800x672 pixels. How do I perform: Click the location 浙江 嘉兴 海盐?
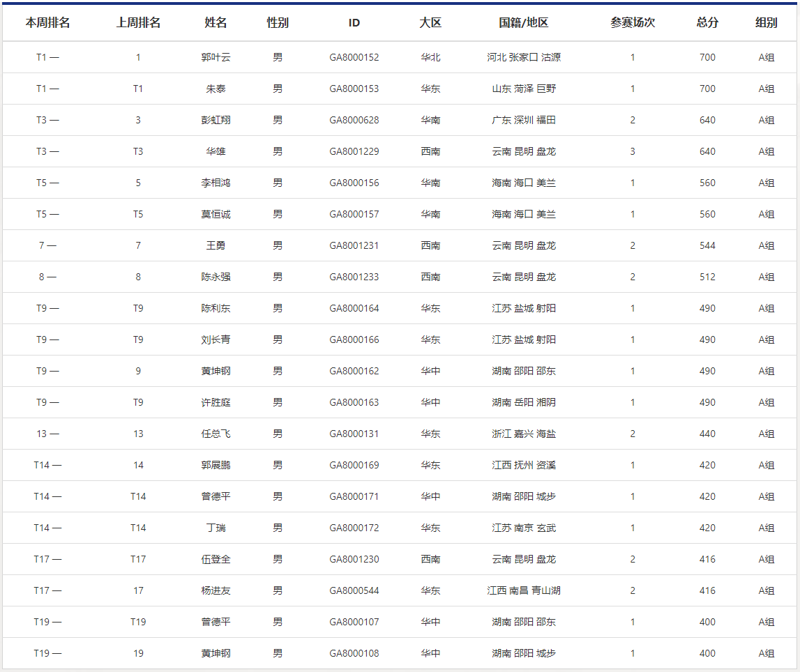pos(524,434)
